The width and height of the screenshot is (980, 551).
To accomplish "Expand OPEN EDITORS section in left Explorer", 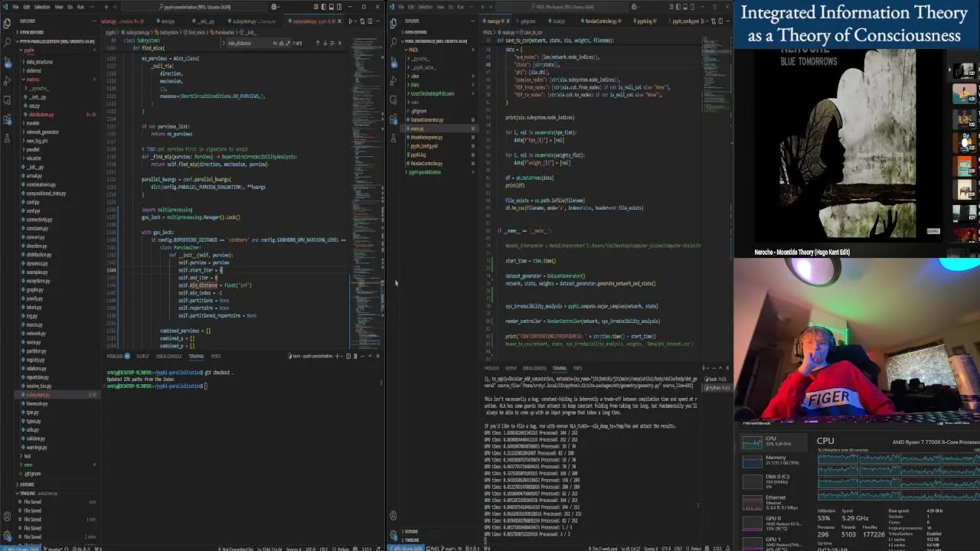I will pyautogui.click(x=31, y=32).
